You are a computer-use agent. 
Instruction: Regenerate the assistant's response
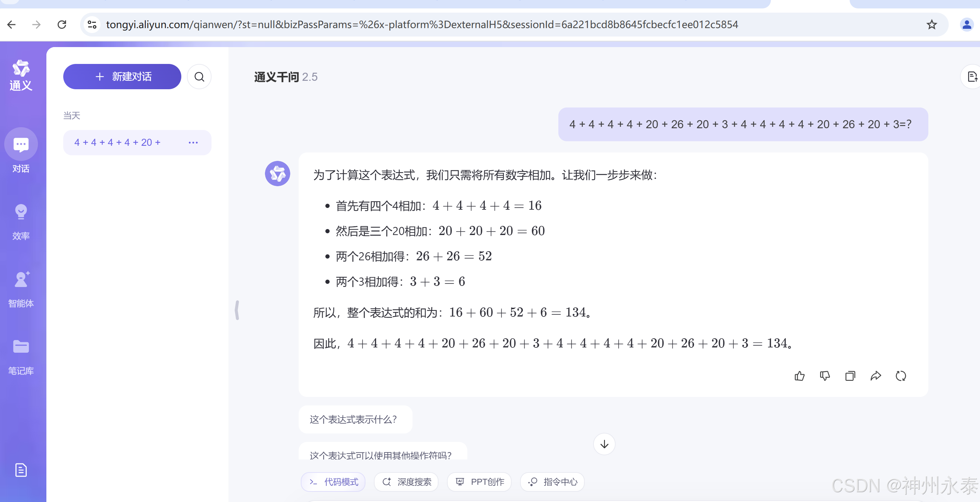(901, 376)
